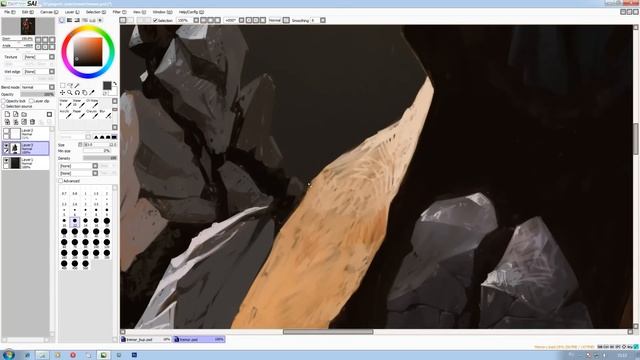Hide the highlighted middle layer eye icon
The image size is (640, 360).
(x=6, y=145)
